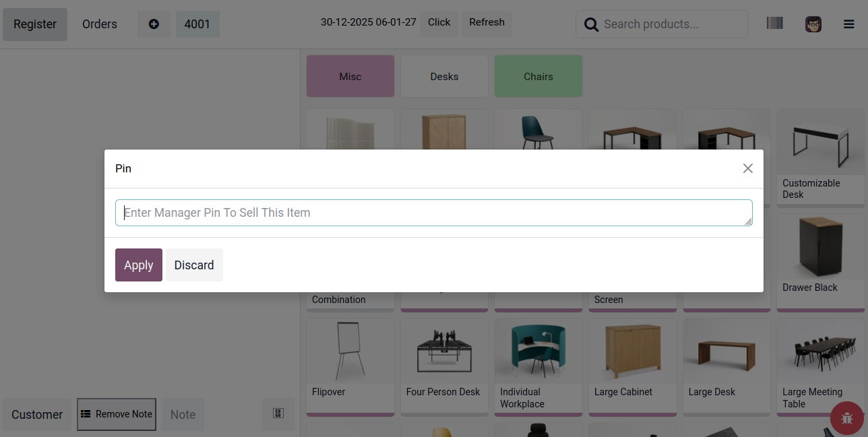868x437 pixels.
Task: Click the plus icon for new order
Action: click(x=154, y=24)
